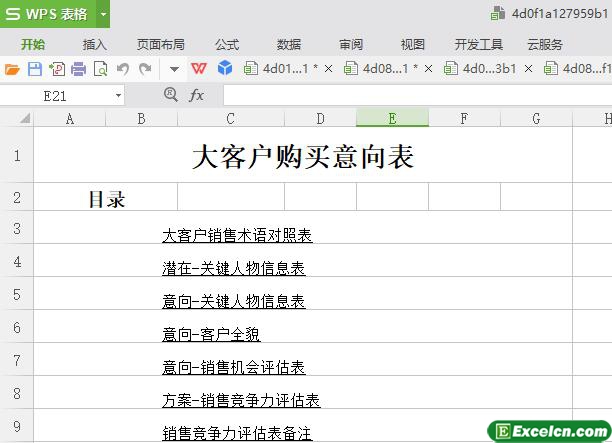Open the 页面布局 ribbon tab

click(x=160, y=44)
